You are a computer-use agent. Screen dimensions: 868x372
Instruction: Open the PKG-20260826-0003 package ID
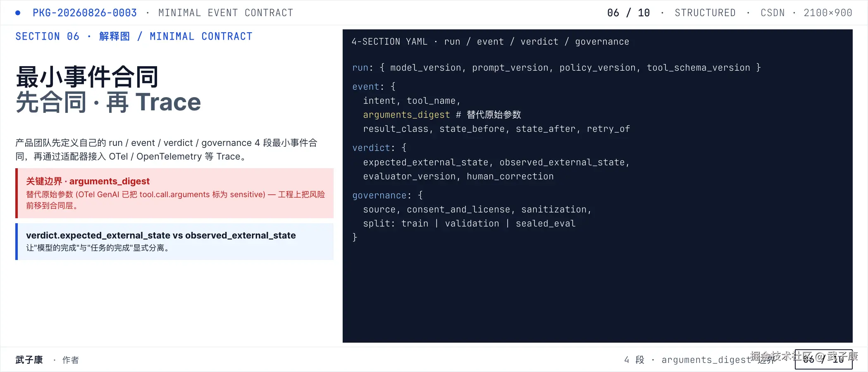(85, 13)
